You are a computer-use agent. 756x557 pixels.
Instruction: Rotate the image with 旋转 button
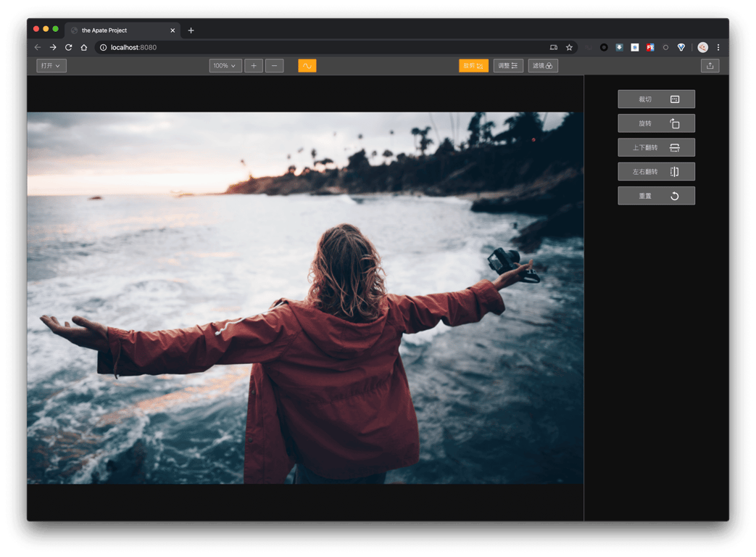(656, 123)
